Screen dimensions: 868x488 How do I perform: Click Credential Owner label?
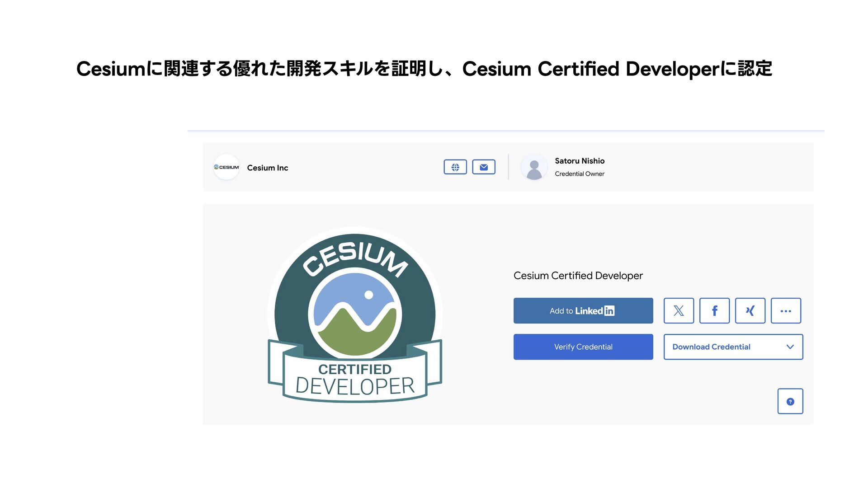[580, 174]
